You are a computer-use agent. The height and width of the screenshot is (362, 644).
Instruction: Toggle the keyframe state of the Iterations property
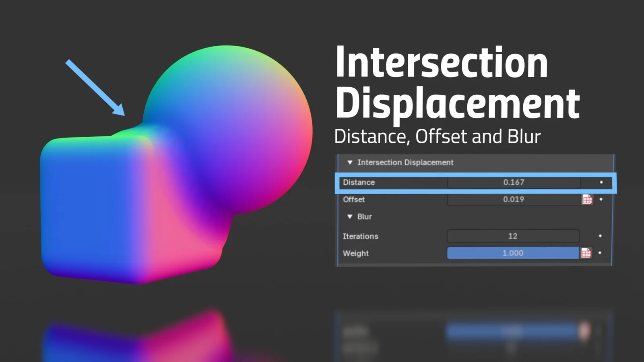(x=600, y=236)
